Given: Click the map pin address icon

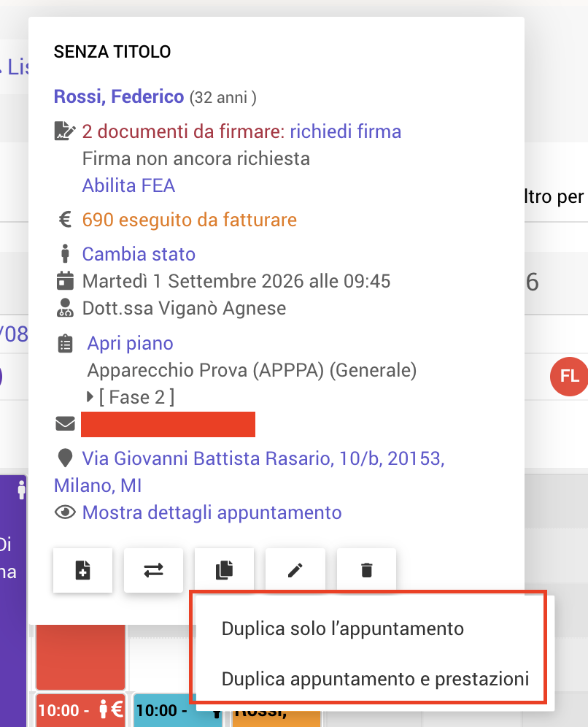Looking at the screenshot, I should (66, 458).
